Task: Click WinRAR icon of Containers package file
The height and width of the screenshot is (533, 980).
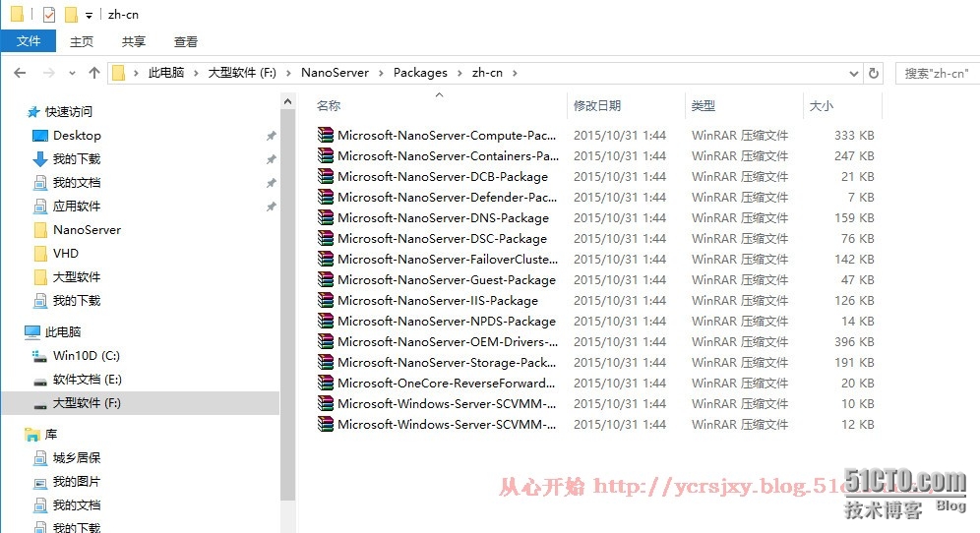Action: [x=325, y=155]
